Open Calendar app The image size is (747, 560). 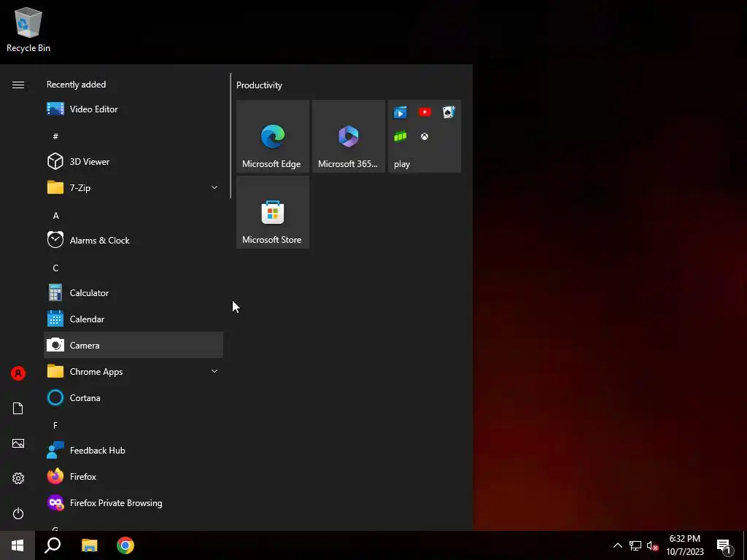[133, 319]
